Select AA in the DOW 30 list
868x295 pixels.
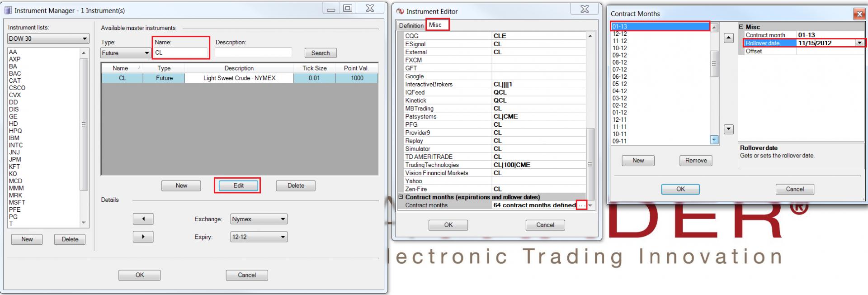(13, 52)
